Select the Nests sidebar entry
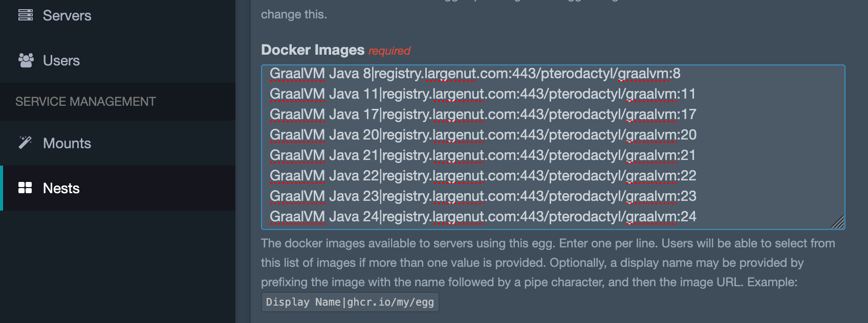868x323 pixels. coord(118,188)
